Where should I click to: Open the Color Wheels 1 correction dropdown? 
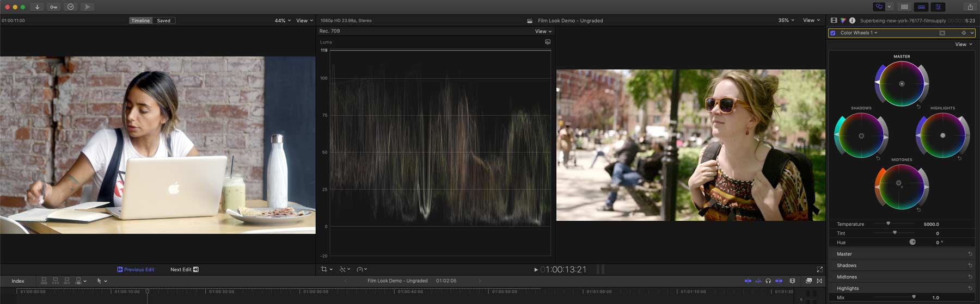click(859, 33)
